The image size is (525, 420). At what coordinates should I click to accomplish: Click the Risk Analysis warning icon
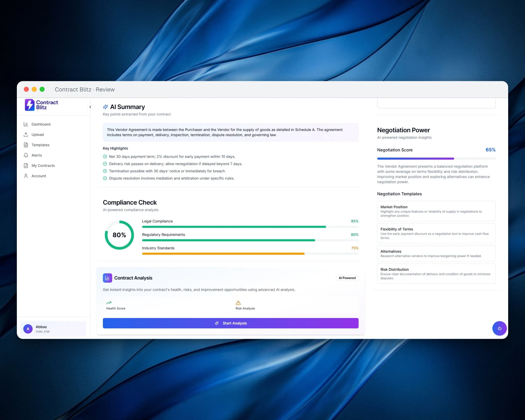pyautogui.click(x=238, y=303)
